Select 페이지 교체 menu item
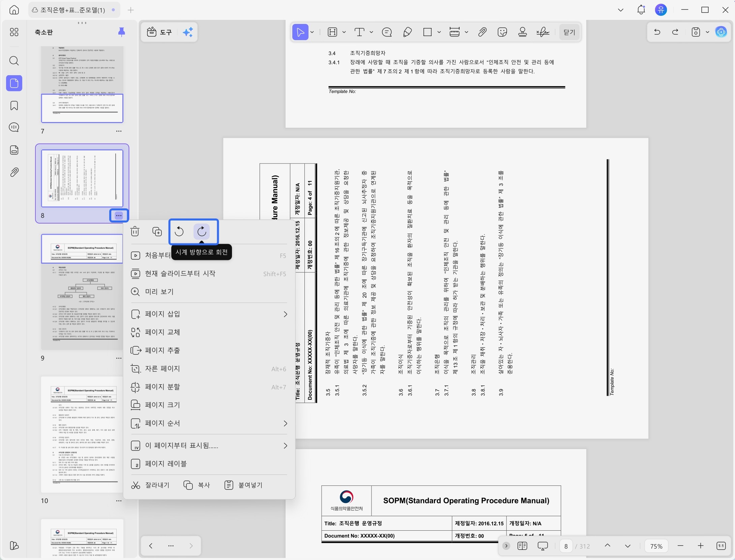The height and width of the screenshot is (560, 735). coord(209,332)
